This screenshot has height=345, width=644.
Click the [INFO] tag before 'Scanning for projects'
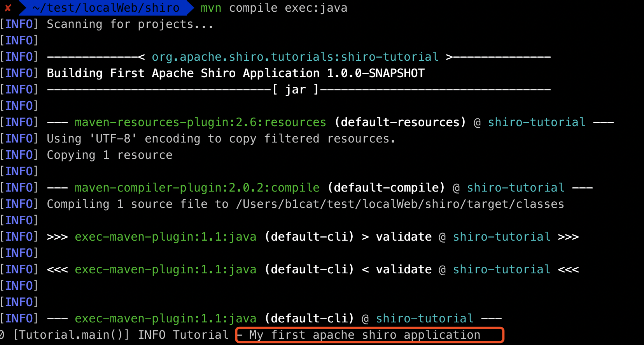[19, 24]
